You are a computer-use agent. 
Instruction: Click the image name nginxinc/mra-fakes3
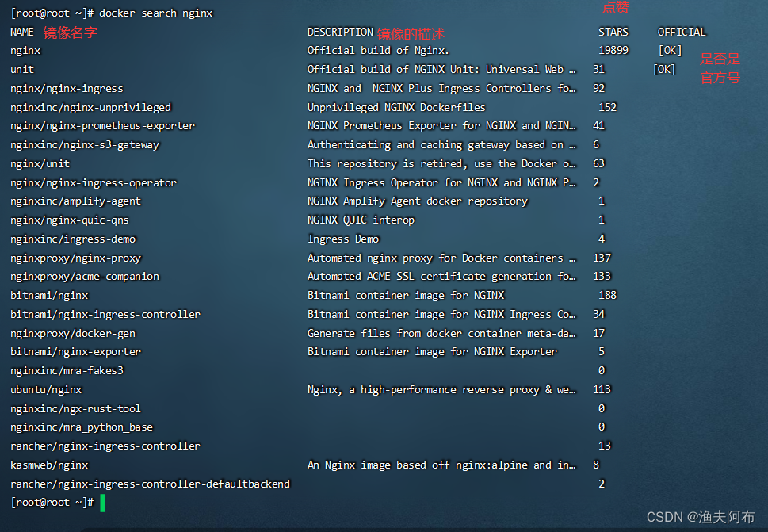(x=67, y=371)
